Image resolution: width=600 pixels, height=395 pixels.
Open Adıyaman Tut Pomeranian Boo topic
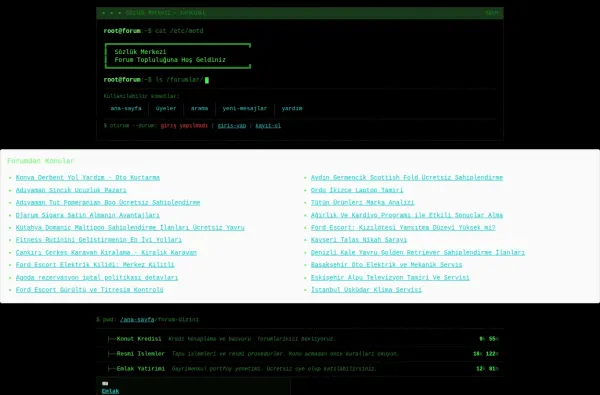(108, 202)
